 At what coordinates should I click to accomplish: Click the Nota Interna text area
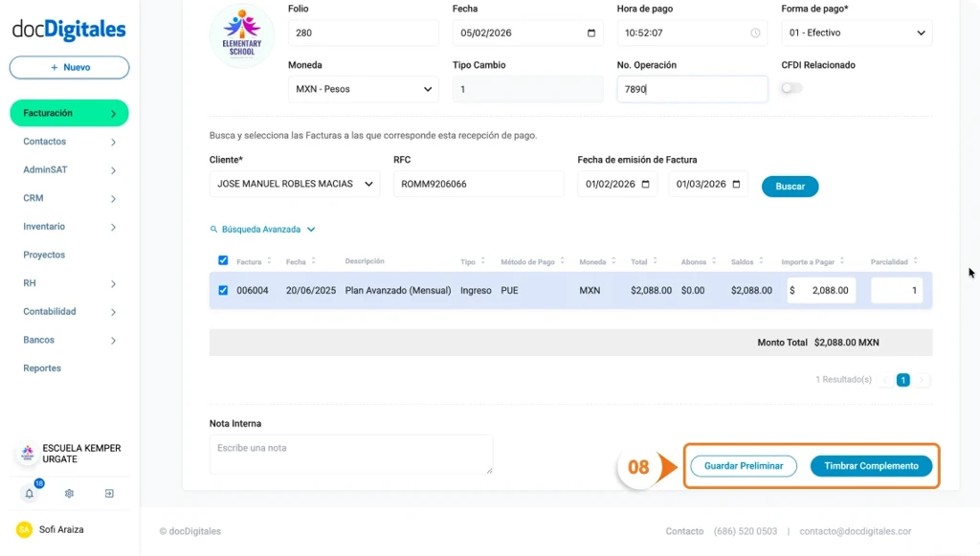[350, 454]
